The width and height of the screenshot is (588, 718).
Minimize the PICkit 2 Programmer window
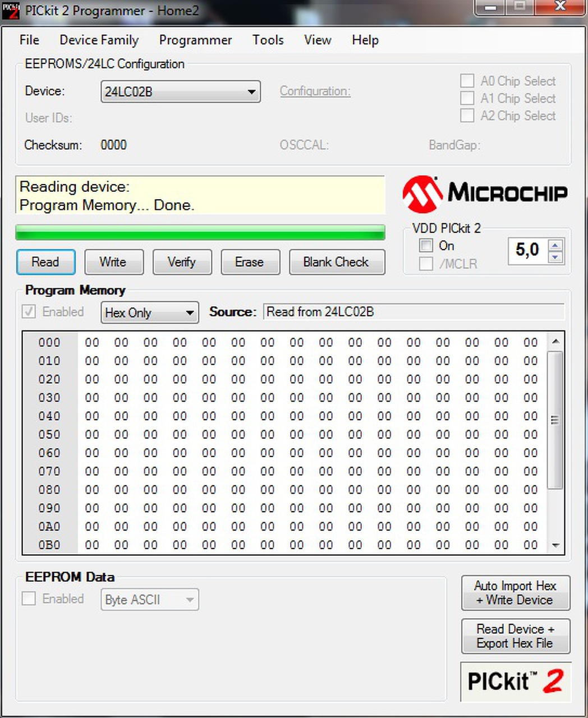tap(491, 7)
